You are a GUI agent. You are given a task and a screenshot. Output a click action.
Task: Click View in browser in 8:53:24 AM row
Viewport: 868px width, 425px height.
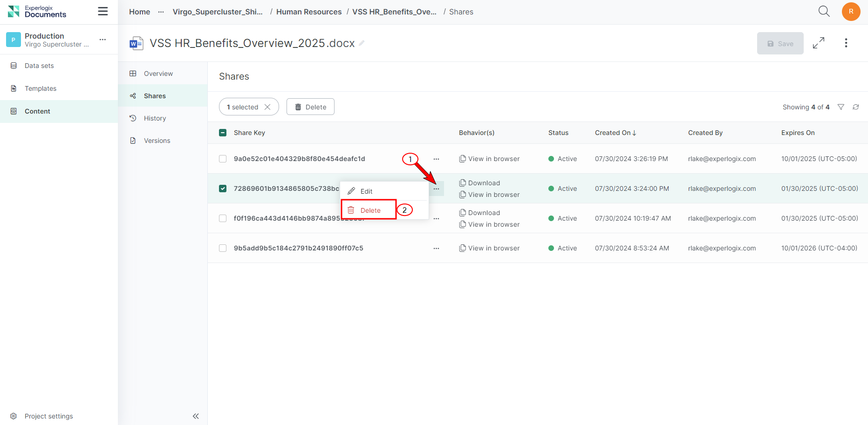[x=489, y=248]
